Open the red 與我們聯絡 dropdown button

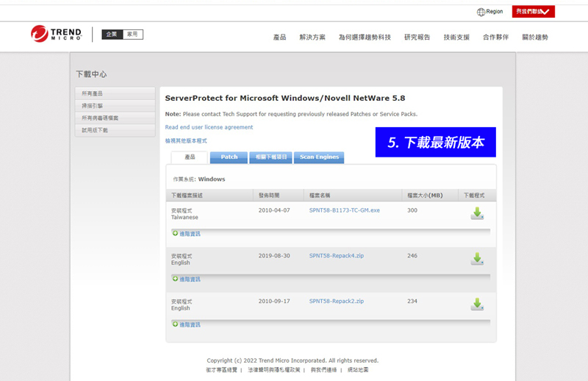point(534,12)
